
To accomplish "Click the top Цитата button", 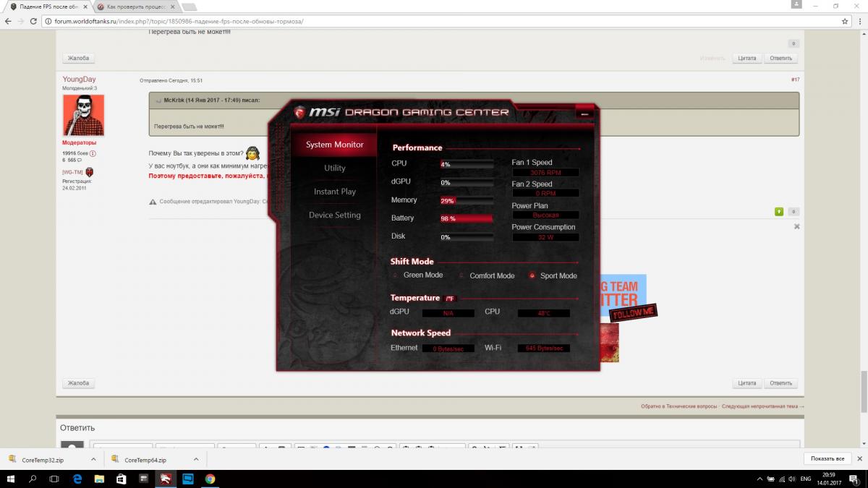I will point(747,58).
